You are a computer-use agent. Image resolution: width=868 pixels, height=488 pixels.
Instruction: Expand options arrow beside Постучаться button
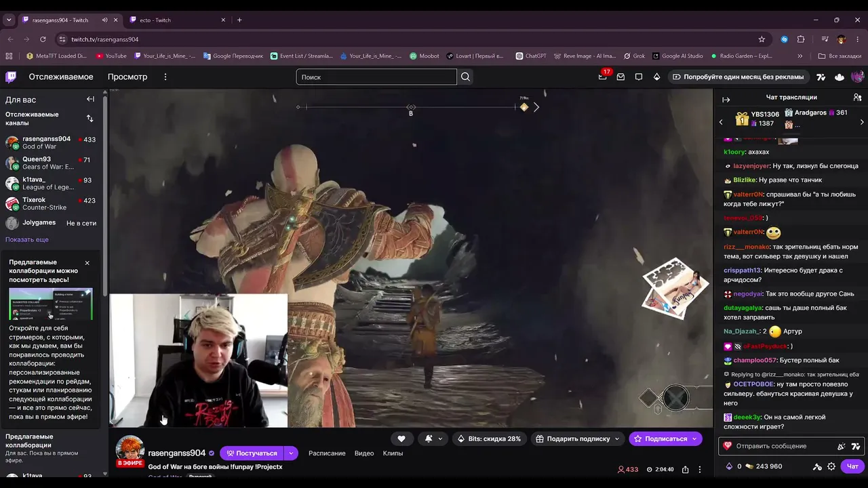[291, 453]
